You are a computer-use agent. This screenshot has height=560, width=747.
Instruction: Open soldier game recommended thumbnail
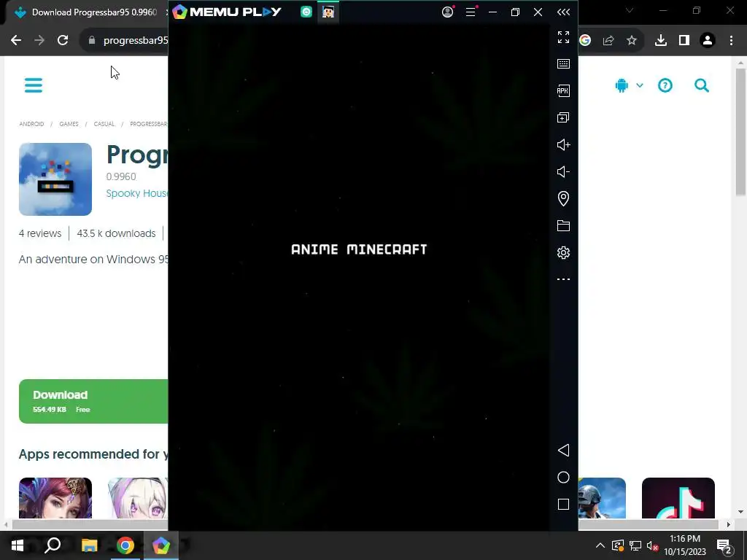click(602, 497)
